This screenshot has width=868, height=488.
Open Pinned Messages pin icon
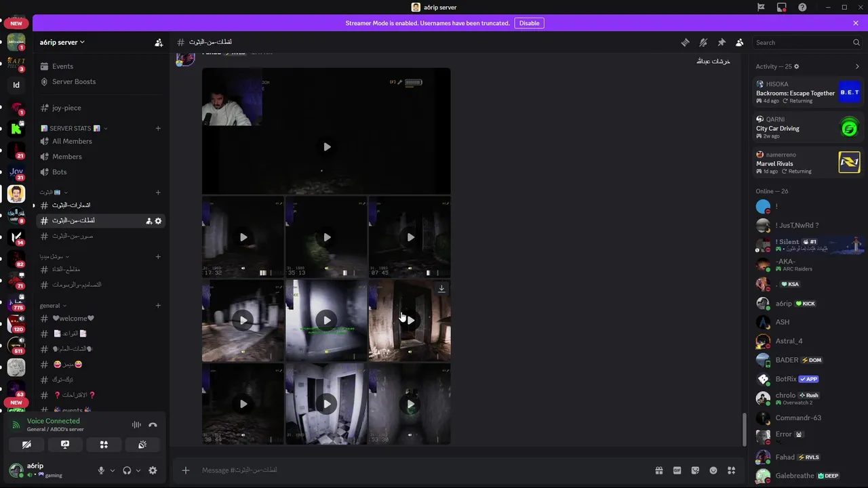point(722,42)
